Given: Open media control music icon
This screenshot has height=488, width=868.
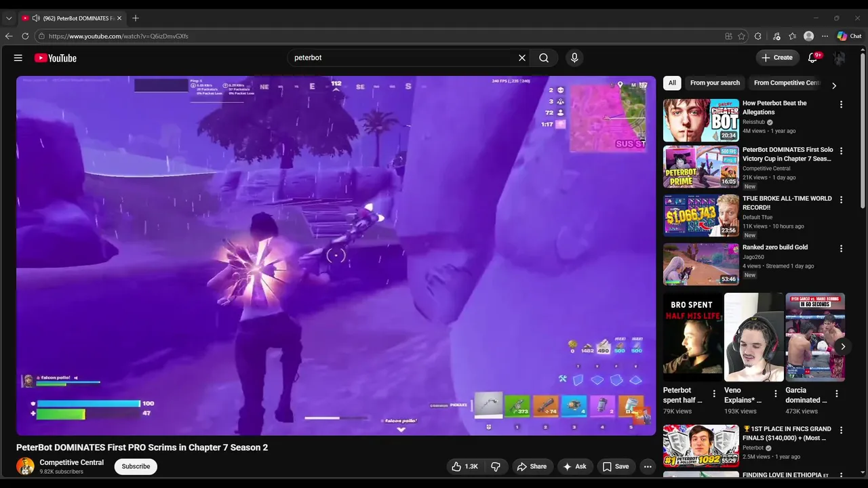Looking at the screenshot, I should (x=776, y=36).
